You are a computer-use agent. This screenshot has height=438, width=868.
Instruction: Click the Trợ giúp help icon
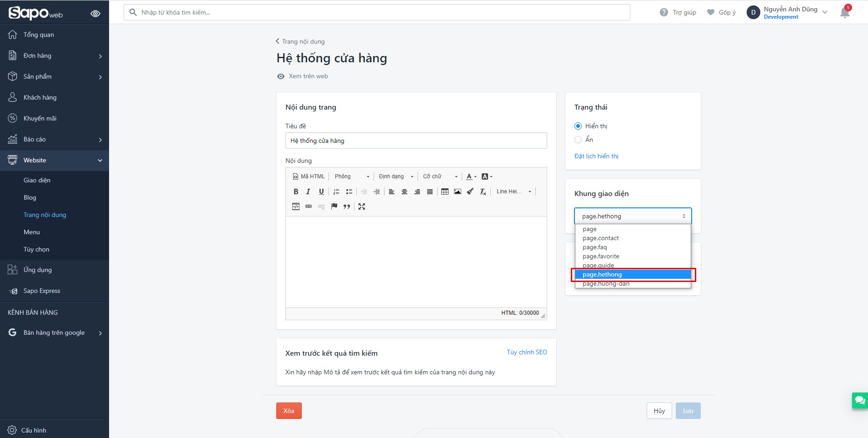pyautogui.click(x=664, y=12)
